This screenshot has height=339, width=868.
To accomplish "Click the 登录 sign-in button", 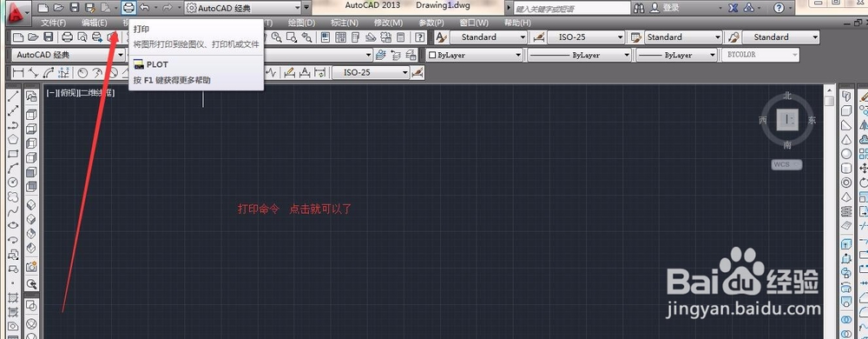I will click(665, 8).
